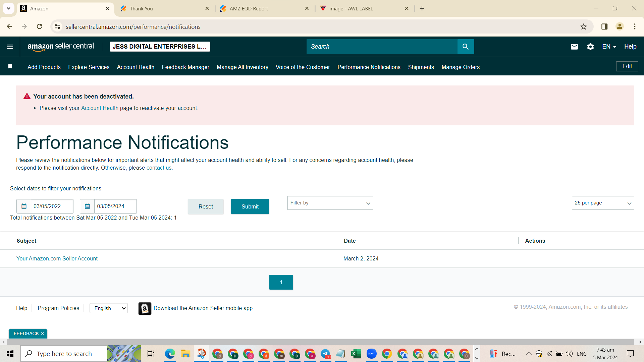Image resolution: width=644 pixels, height=362 pixels.
Task: Go to page 1 of notifications
Action: 281,282
